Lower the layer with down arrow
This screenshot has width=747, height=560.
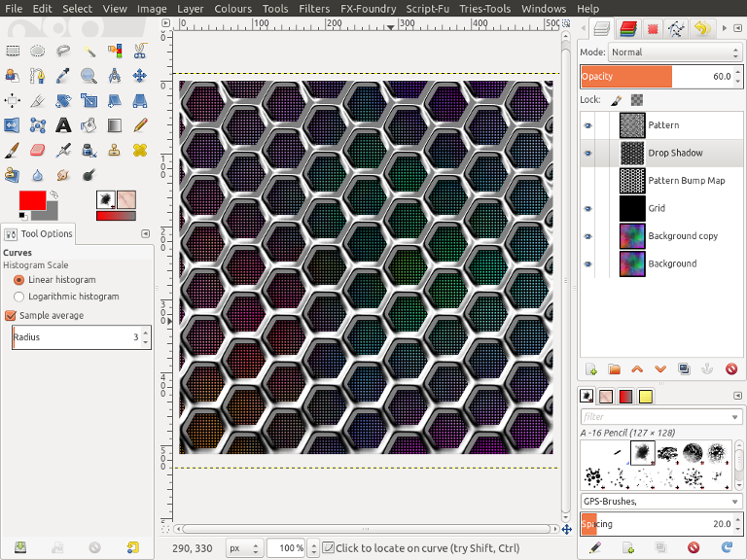[x=660, y=369]
